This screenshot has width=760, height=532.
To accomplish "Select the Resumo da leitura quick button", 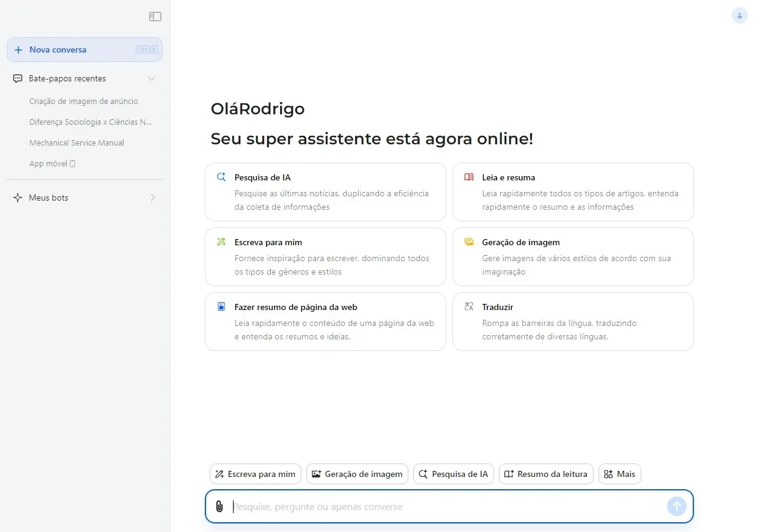I will click(x=546, y=474).
